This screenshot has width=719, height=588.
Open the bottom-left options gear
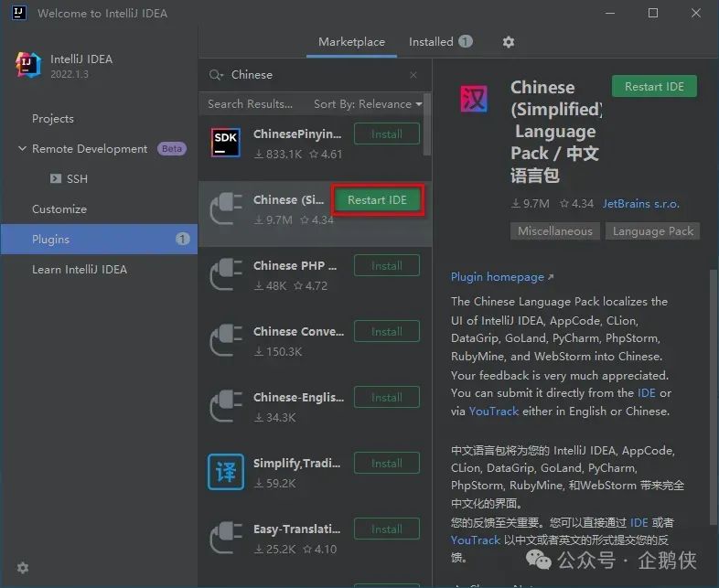pyautogui.click(x=23, y=568)
